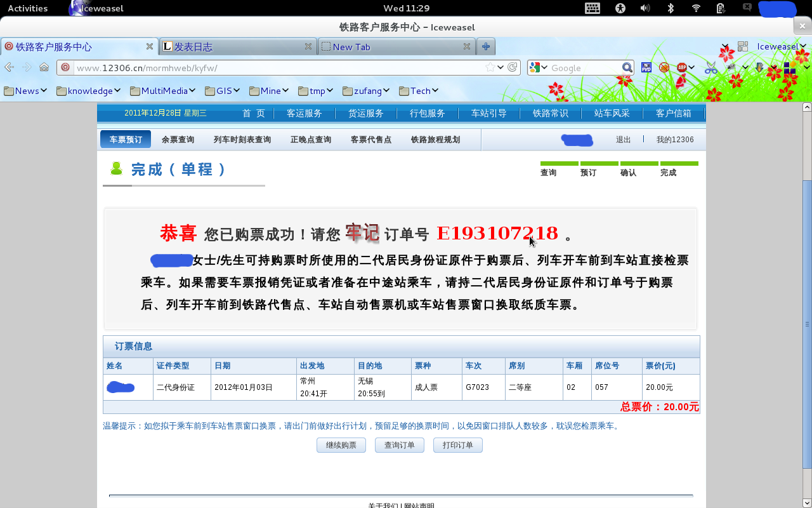Click the chat notification icon in top bar

[x=747, y=8]
